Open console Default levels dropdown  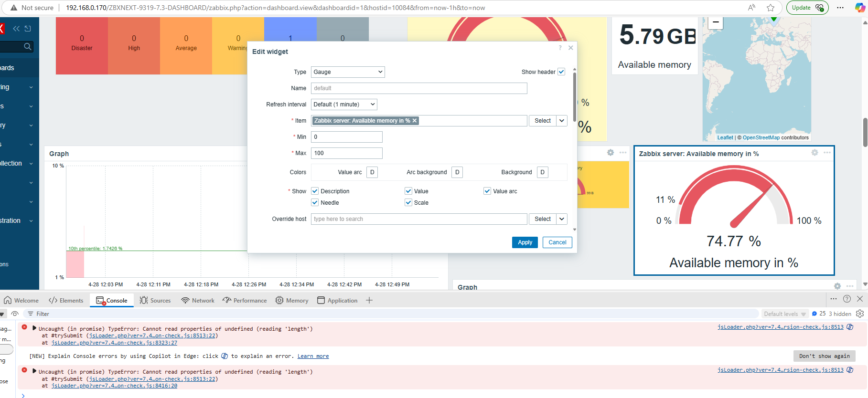click(785, 314)
